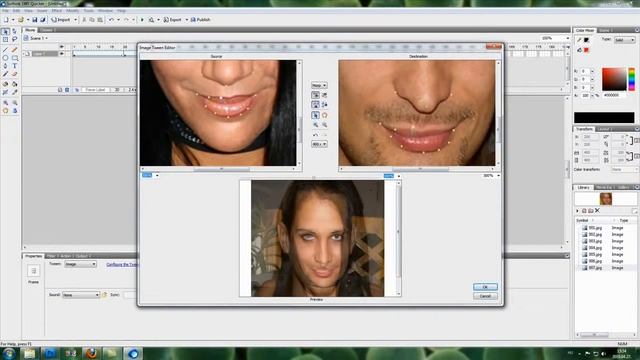
Task: Click the Configure the Tween link
Action: coord(122,264)
